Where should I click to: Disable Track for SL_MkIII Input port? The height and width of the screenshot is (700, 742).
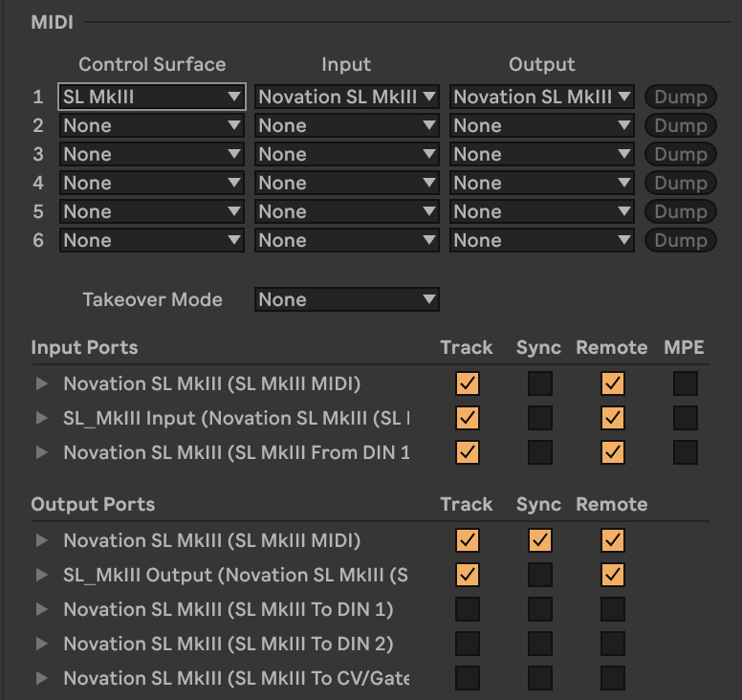click(467, 418)
